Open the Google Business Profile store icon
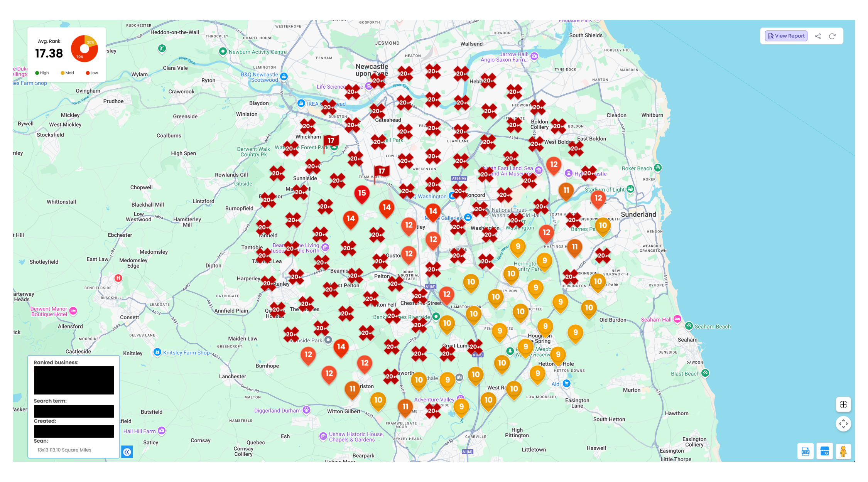Screen dimensions: 868x482 point(824,451)
